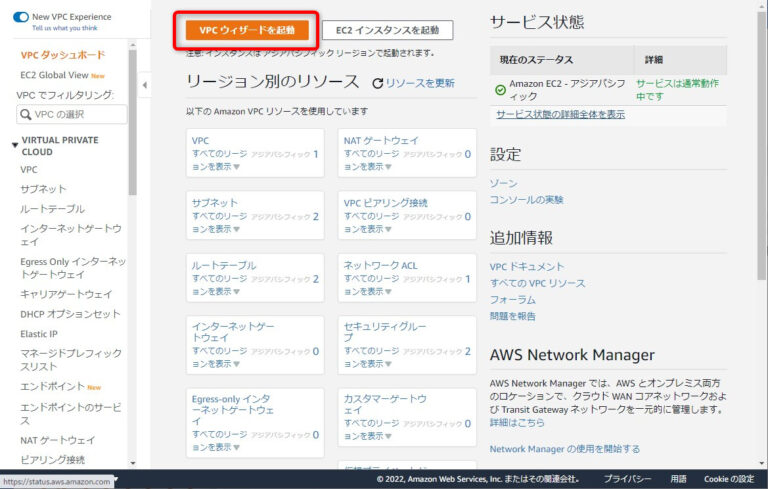Screen dimensions: 768x489
Task: Open the ゾーン settings link
Action: pyautogui.click(x=503, y=183)
